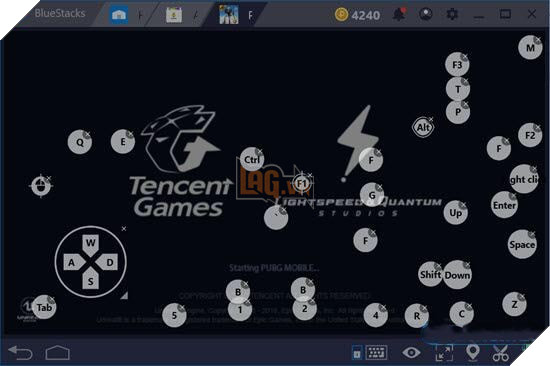Viewport: 550px width, 366px height.
Task: Remove the M key mapping
Action: [x=537, y=39]
